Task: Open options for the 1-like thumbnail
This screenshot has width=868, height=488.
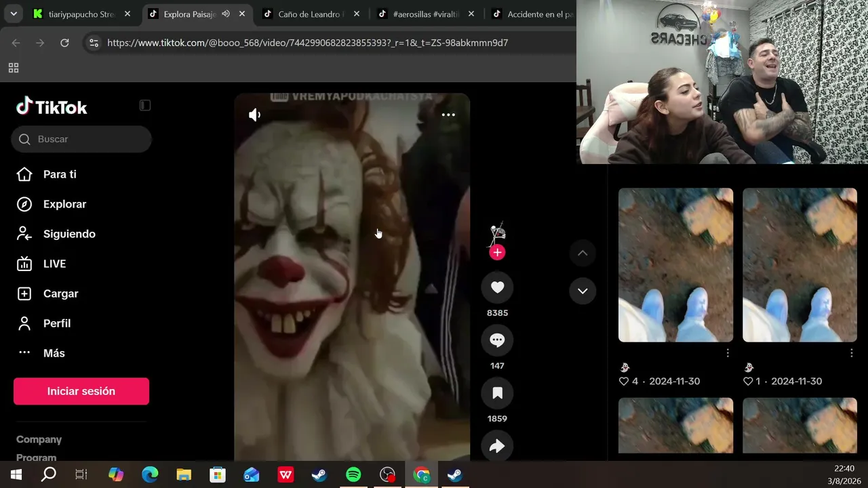Action: click(852, 353)
